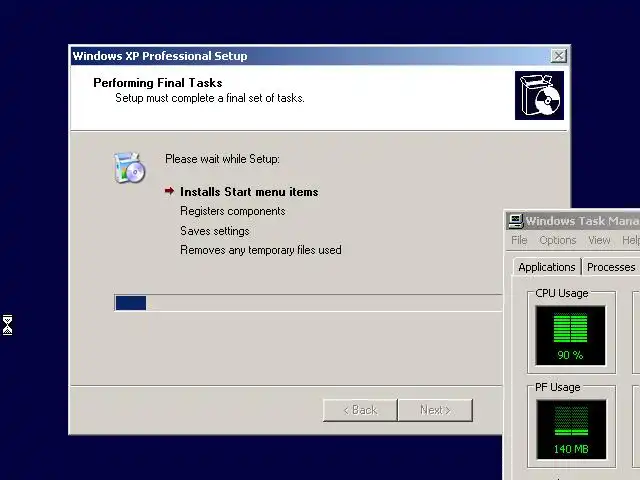640x480 pixels.
Task: Click the colorful software box icon beside text
Action: point(129,167)
